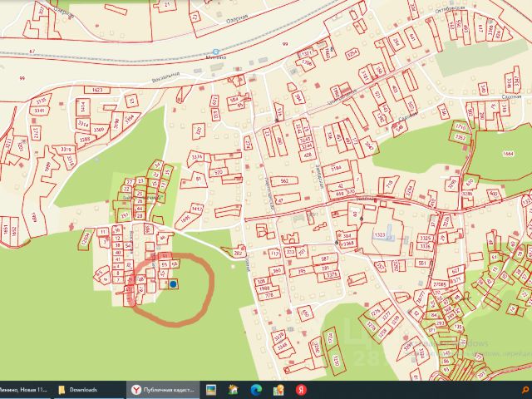Open the Microsoft Edge taskbar icon
Image resolution: width=532 pixels, height=399 pixels.
(257, 390)
